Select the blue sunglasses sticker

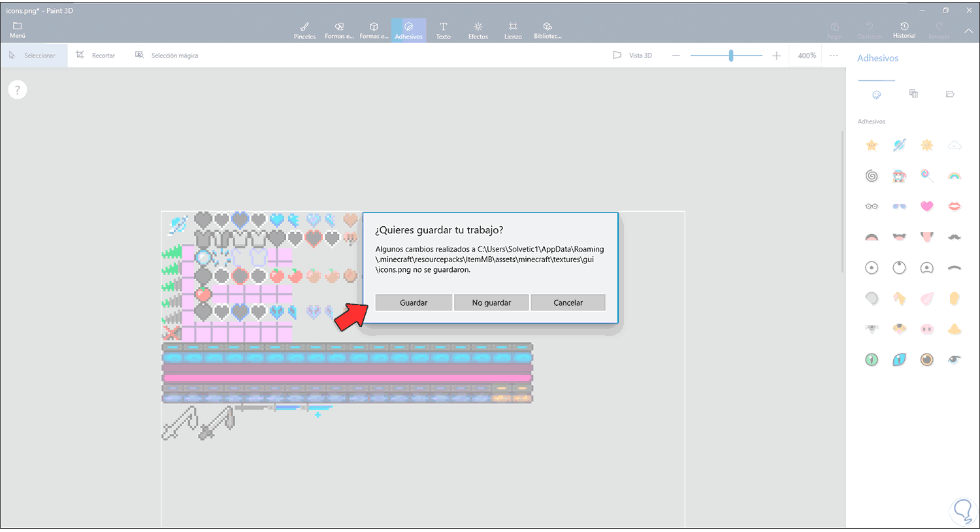pos(899,207)
